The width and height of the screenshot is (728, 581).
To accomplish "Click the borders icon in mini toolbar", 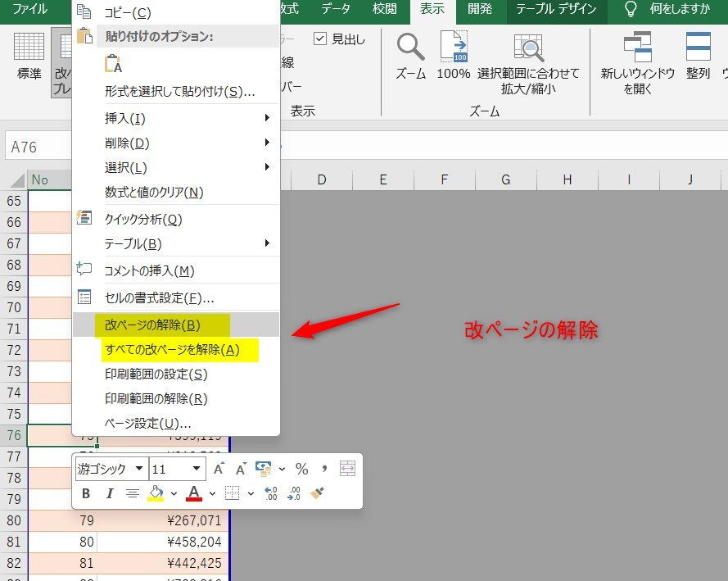I will pyautogui.click(x=232, y=493).
